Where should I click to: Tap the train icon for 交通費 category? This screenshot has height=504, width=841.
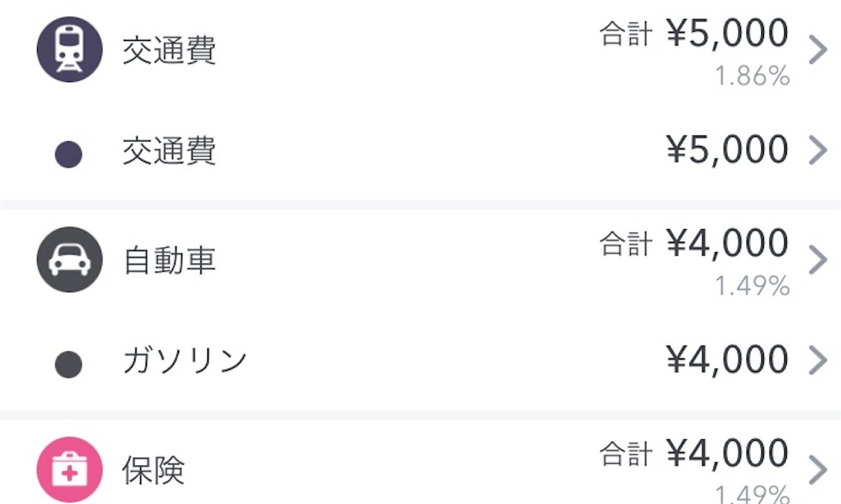pos(69,49)
